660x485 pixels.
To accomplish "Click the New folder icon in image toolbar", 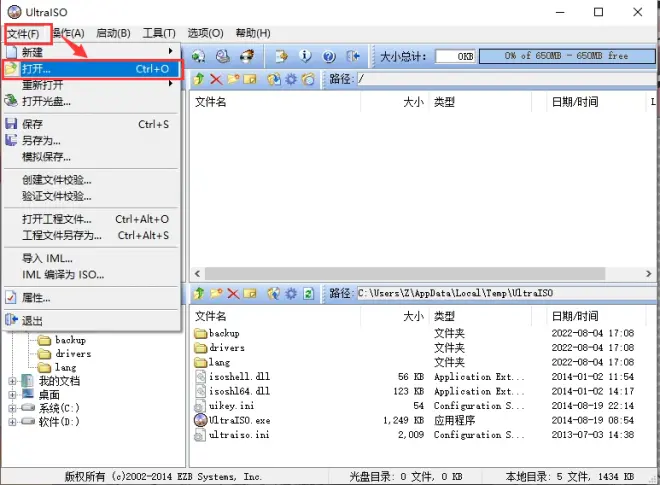I will point(233,79).
